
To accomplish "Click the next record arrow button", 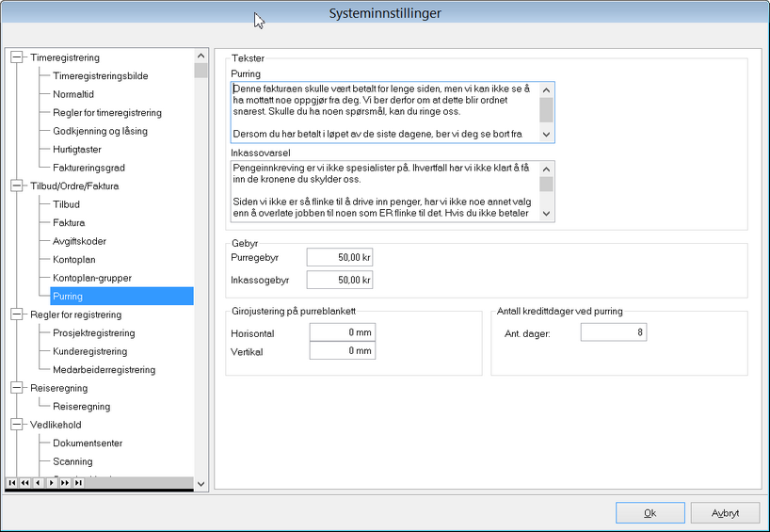I will [x=52, y=483].
